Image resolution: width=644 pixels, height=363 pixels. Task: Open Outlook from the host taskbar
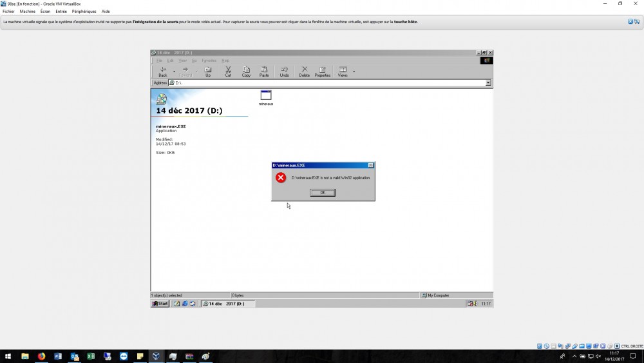[x=74, y=357]
